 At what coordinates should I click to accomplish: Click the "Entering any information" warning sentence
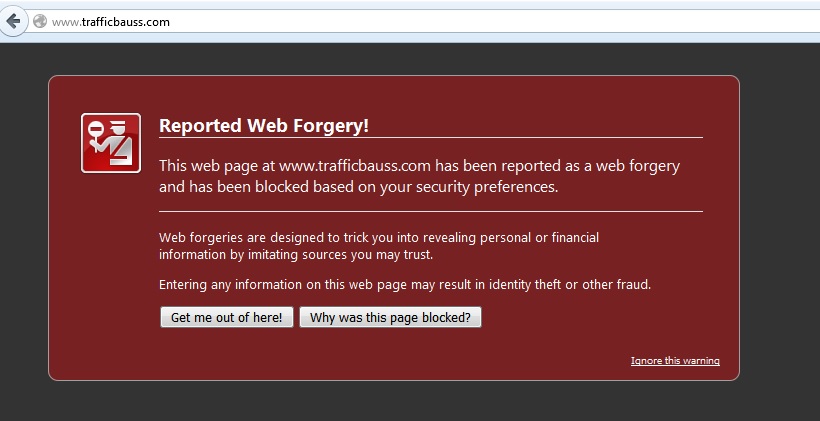(405, 285)
